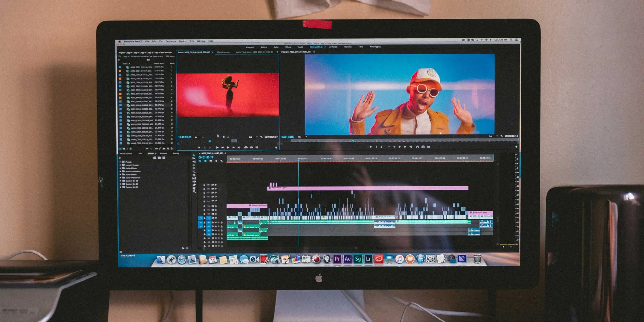Toggle lock on video track V4
The width and height of the screenshot is (644, 322).
pyautogui.click(x=204, y=206)
